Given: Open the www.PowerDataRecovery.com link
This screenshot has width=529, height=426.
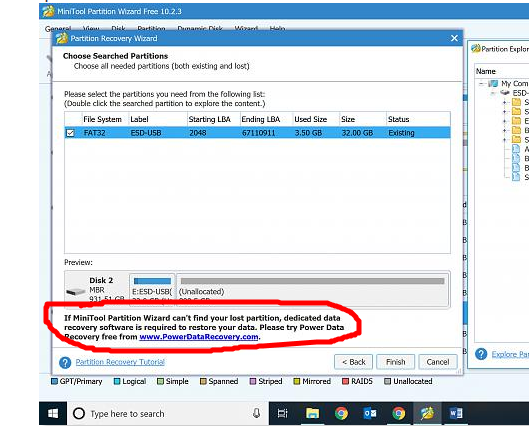Looking at the screenshot, I should click(199, 337).
